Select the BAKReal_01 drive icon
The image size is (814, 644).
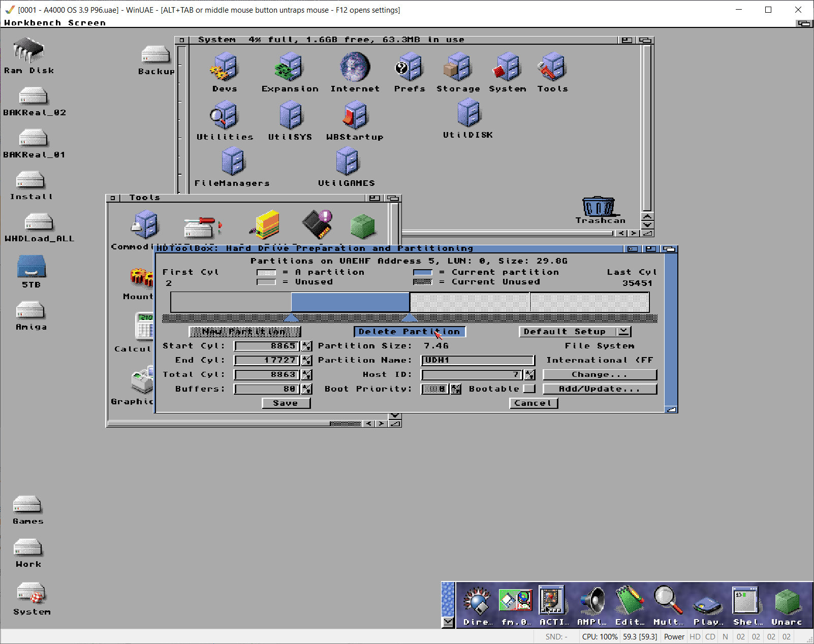point(33,138)
